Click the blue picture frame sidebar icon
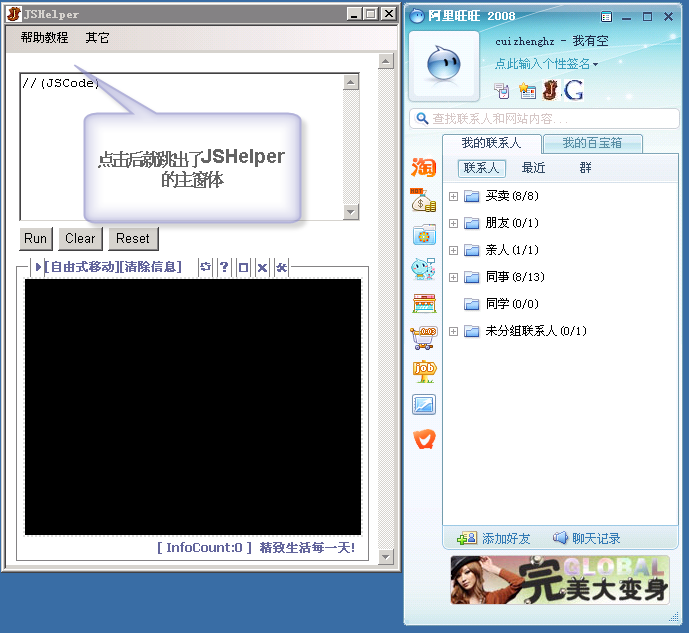The image size is (689, 633). click(x=424, y=405)
